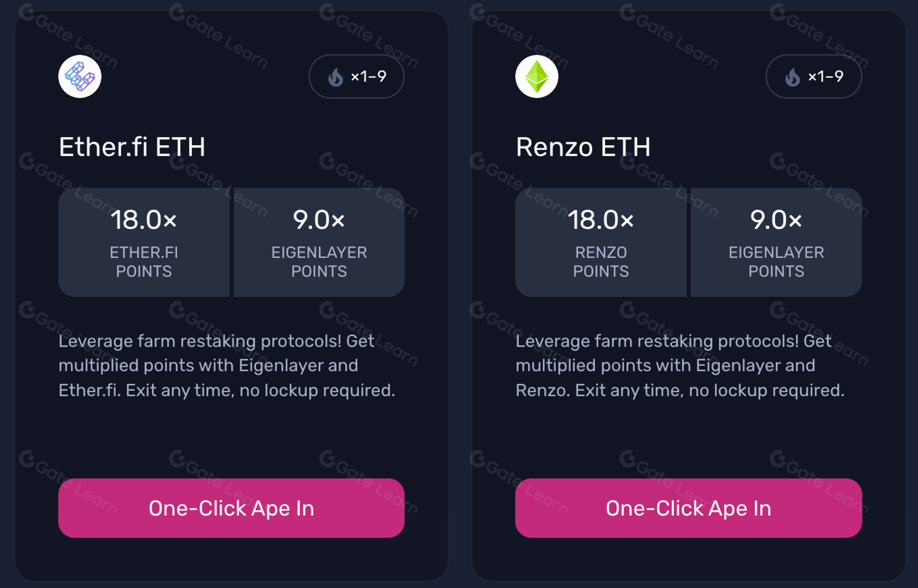Click the Ether.fi protocol logo icon
Image resolution: width=918 pixels, height=588 pixels.
click(x=79, y=77)
